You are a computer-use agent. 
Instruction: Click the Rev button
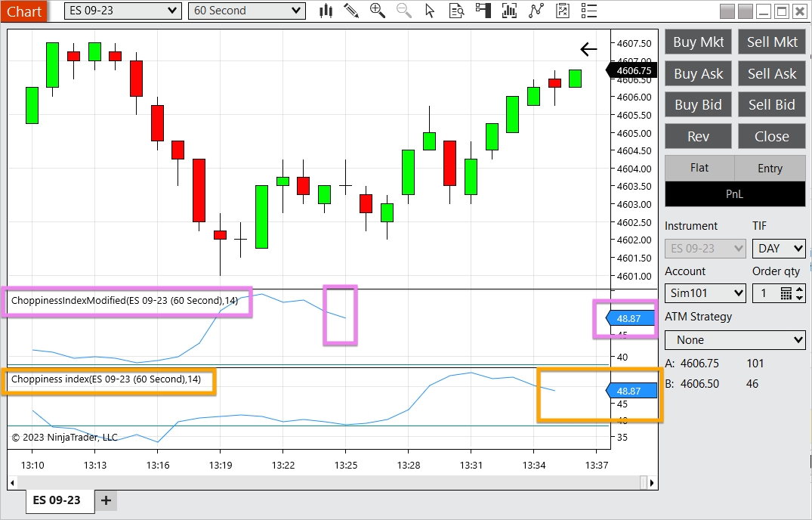(x=698, y=136)
